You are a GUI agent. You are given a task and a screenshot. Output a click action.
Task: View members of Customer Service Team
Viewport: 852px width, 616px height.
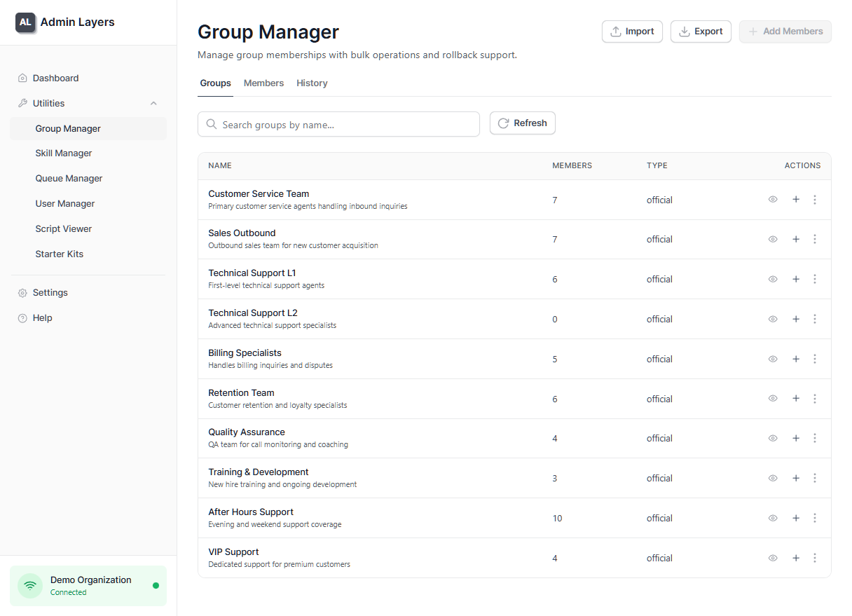coord(773,199)
